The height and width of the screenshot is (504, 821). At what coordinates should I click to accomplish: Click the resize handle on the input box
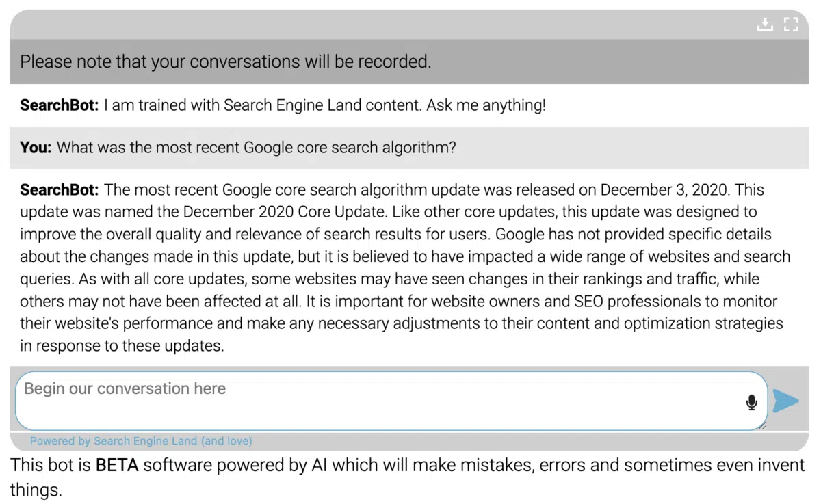[x=761, y=427]
